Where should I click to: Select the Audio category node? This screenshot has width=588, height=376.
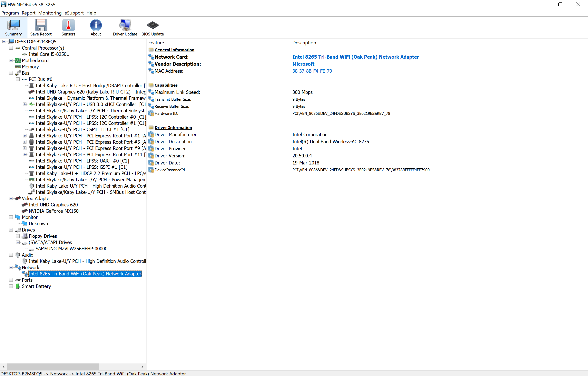pos(28,255)
